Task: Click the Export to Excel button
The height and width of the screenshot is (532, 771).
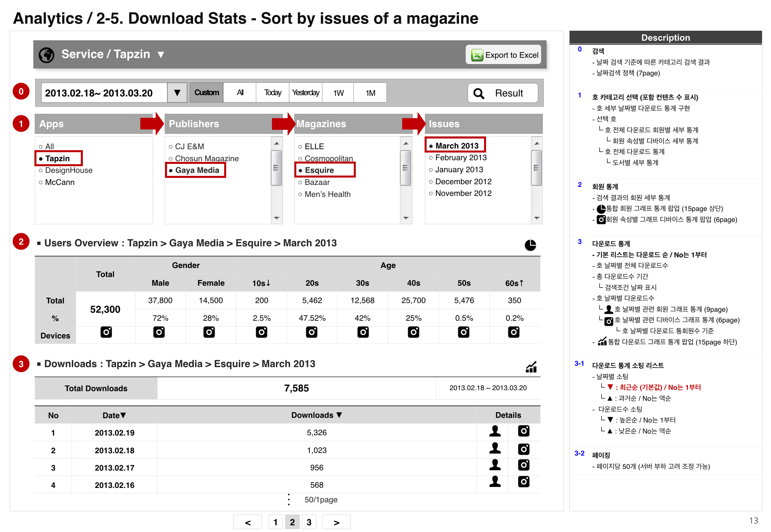Action: 503,55
